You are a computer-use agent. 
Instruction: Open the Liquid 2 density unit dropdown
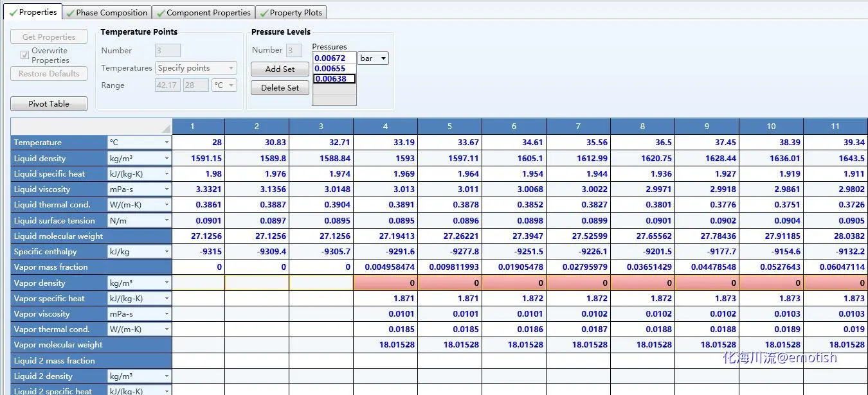click(x=140, y=376)
